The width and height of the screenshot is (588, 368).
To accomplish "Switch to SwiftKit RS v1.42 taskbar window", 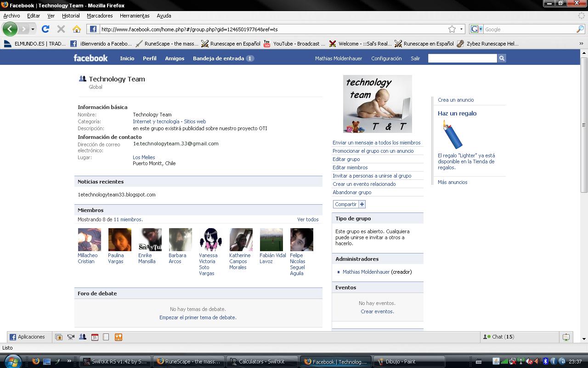I will tap(115, 362).
